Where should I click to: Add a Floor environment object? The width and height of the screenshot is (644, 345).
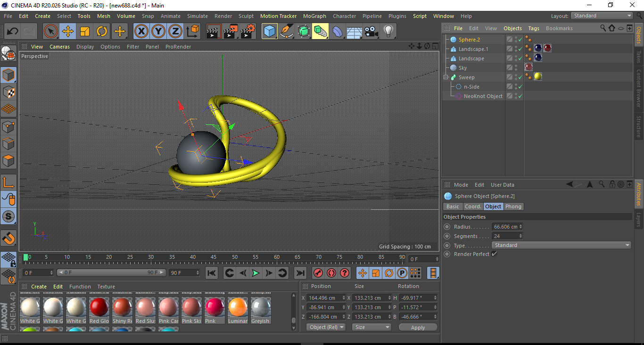pyautogui.click(x=355, y=32)
